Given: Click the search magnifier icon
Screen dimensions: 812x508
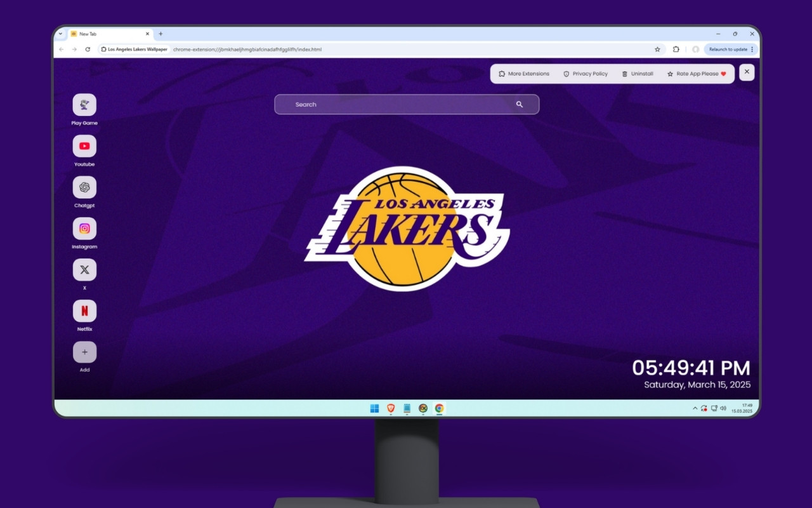Looking at the screenshot, I should pyautogui.click(x=520, y=104).
